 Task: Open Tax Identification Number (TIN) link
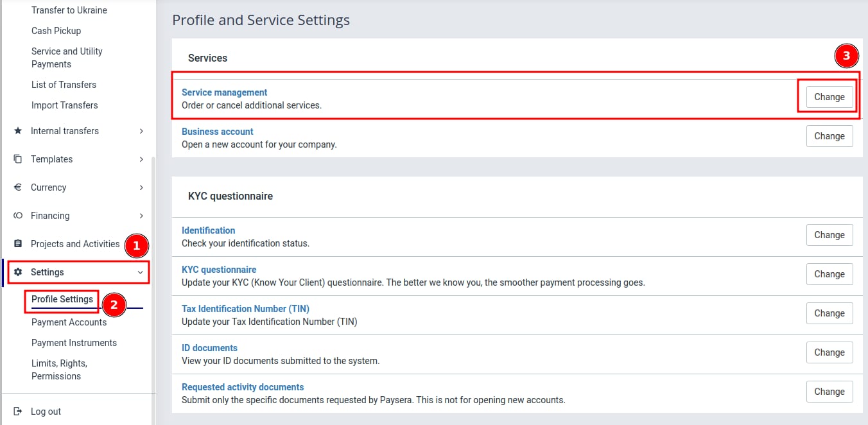245,309
